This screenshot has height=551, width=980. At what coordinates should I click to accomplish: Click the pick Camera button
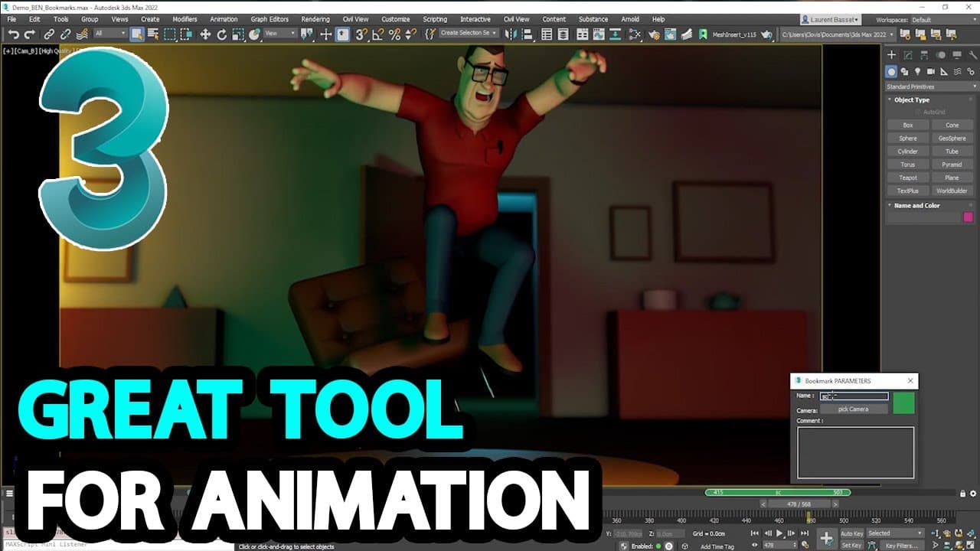[x=853, y=409]
